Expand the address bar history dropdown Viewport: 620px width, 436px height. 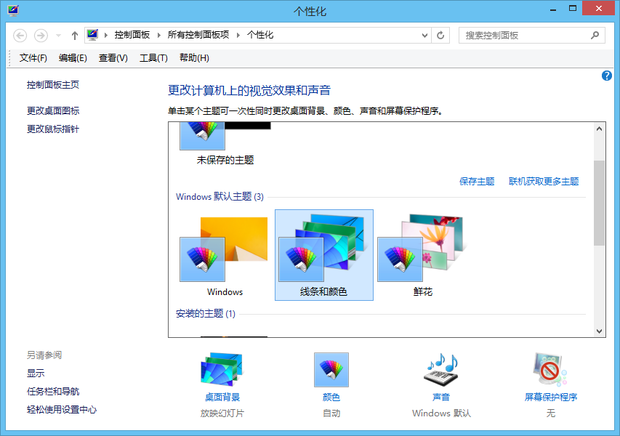423,35
